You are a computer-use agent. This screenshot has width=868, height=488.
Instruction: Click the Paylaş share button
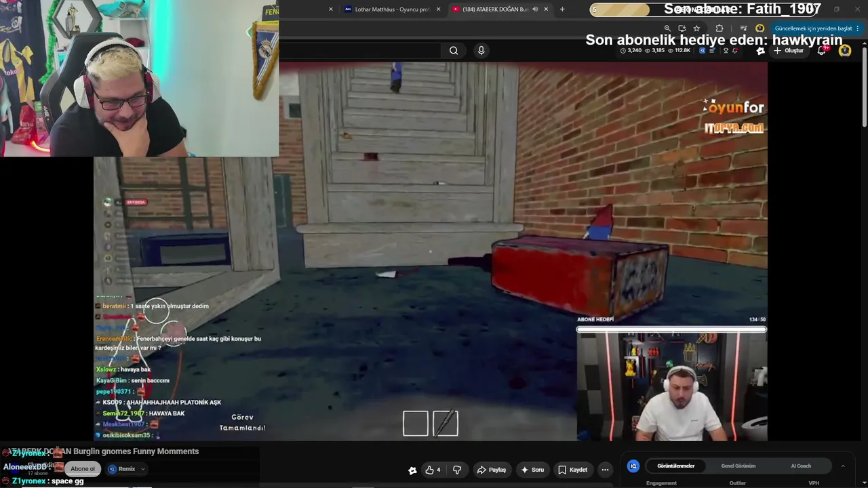[x=492, y=470]
